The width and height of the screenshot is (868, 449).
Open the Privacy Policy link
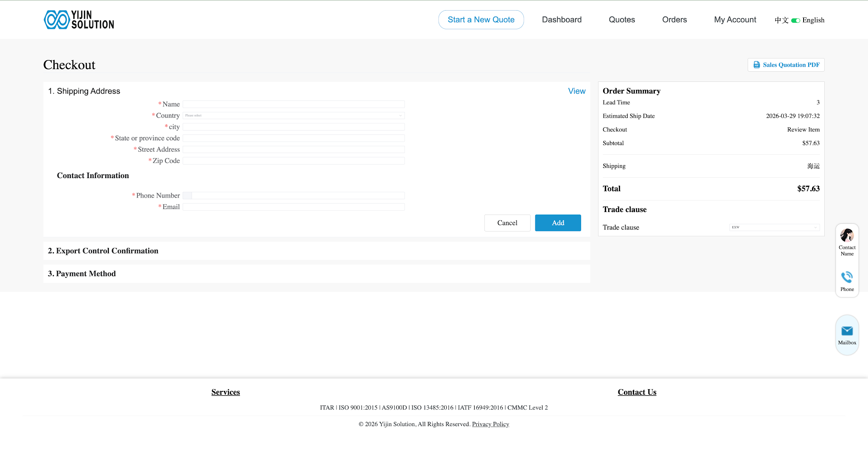tap(490, 424)
